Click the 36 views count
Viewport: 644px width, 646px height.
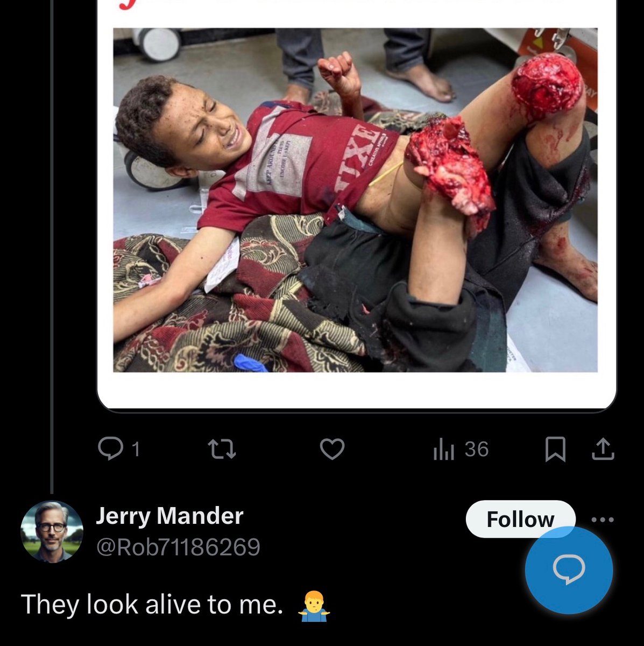point(476,449)
